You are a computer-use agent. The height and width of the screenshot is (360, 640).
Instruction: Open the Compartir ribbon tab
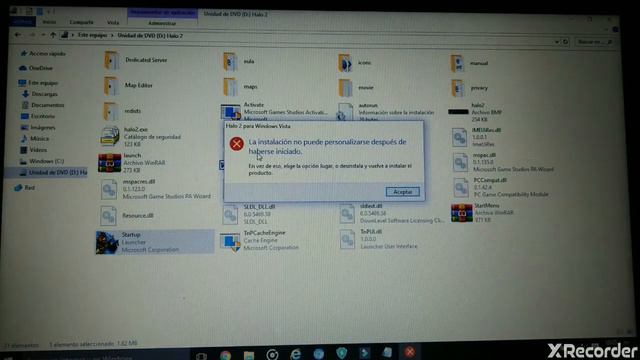click(81, 22)
